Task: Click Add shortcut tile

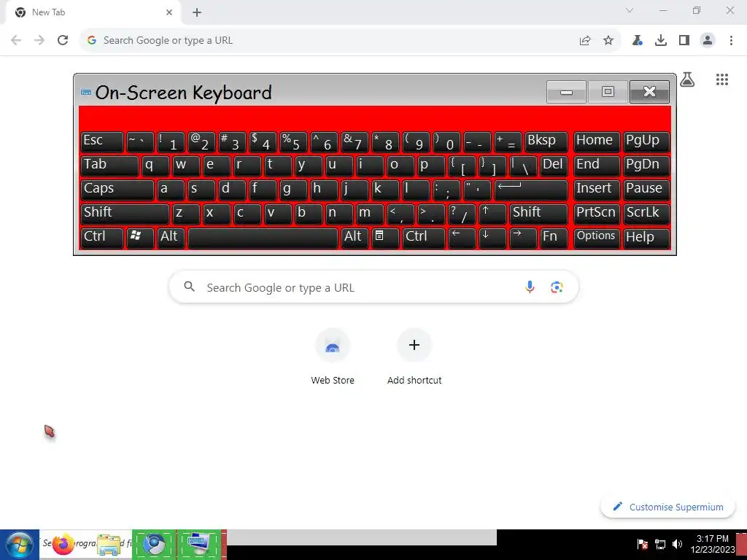Action: [414, 356]
